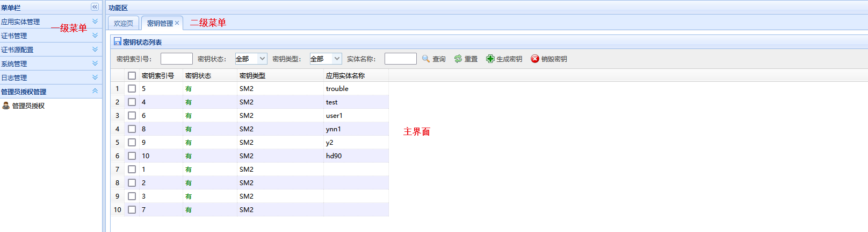Open the 密钥状态 dropdown
Image resolution: width=868 pixels, height=232 pixels.
(x=262, y=59)
